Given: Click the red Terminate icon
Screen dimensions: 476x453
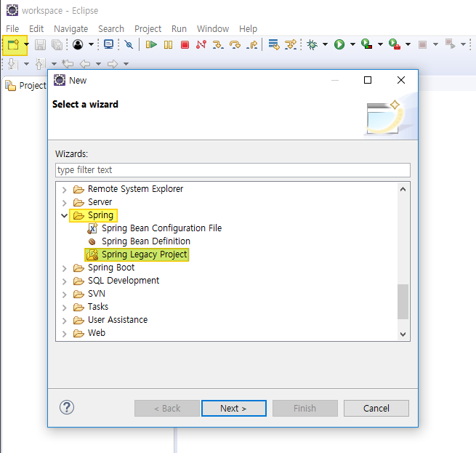Looking at the screenshot, I should 185,45.
